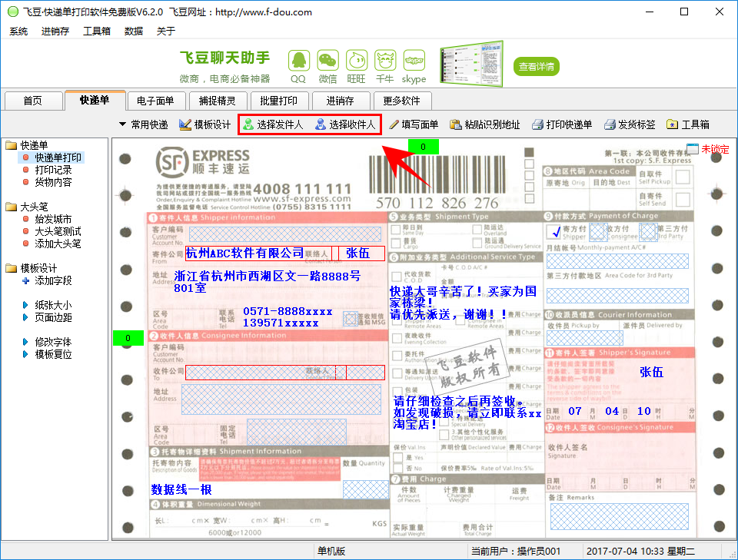This screenshot has height=560, width=738.
Task: Click the 第三方付 payment field box
Action: coord(648,232)
